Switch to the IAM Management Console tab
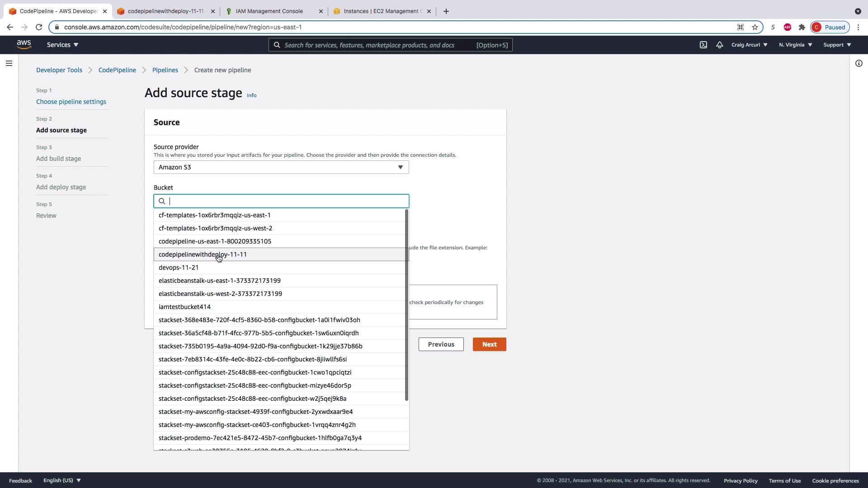Screen dimensions: 868x488 269,11
